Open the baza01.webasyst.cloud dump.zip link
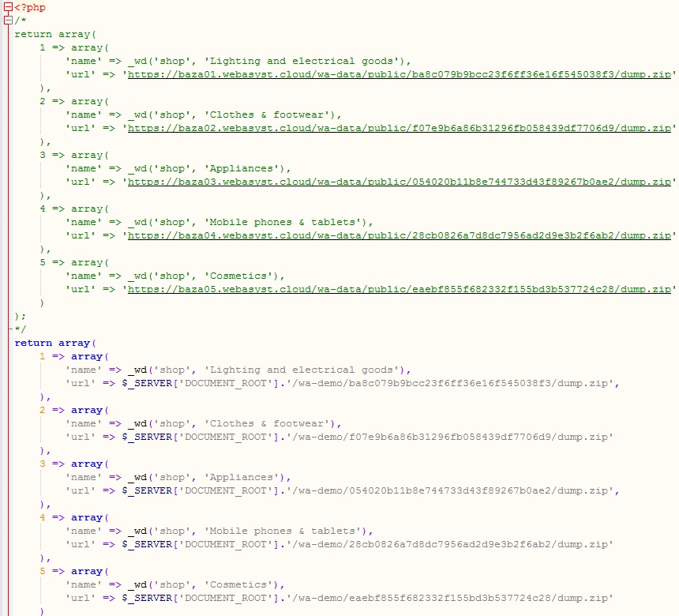This screenshot has height=616, width=679. point(399,74)
